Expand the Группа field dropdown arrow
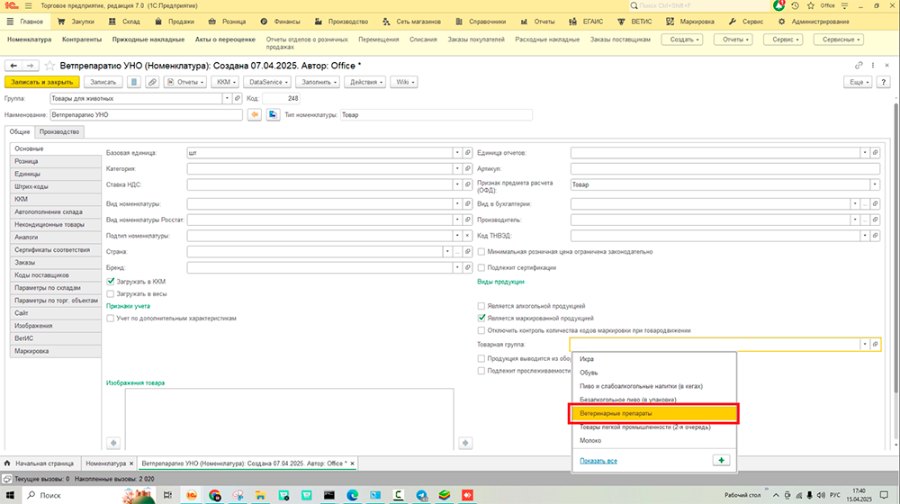The height and width of the screenshot is (504, 900). 227,99
